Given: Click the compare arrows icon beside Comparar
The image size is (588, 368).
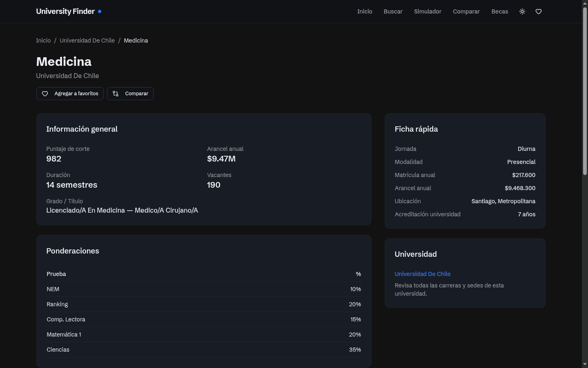Looking at the screenshot, I should point(116,94).
